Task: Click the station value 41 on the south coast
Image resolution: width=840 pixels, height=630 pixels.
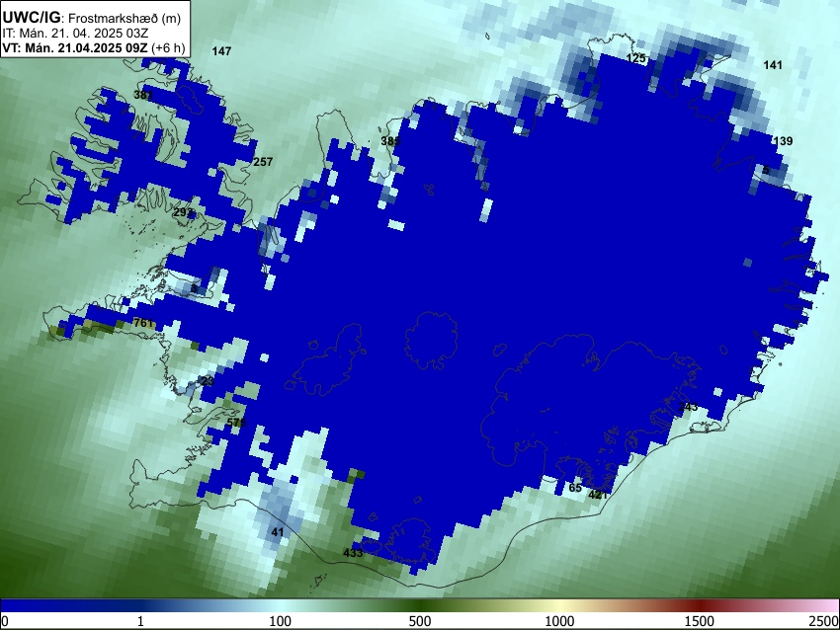Action: tap(278, 532)
